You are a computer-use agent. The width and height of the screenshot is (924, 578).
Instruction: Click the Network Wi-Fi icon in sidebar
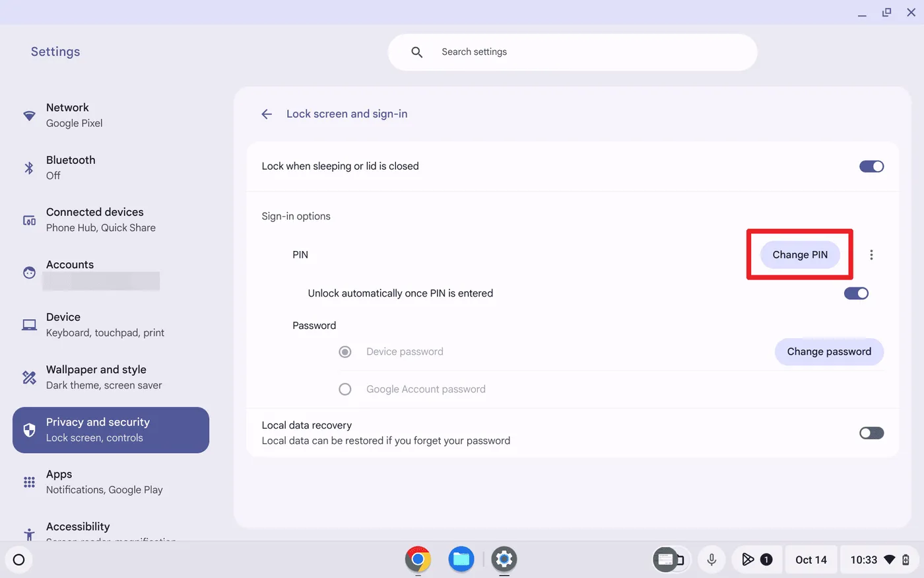pos(29,116)
